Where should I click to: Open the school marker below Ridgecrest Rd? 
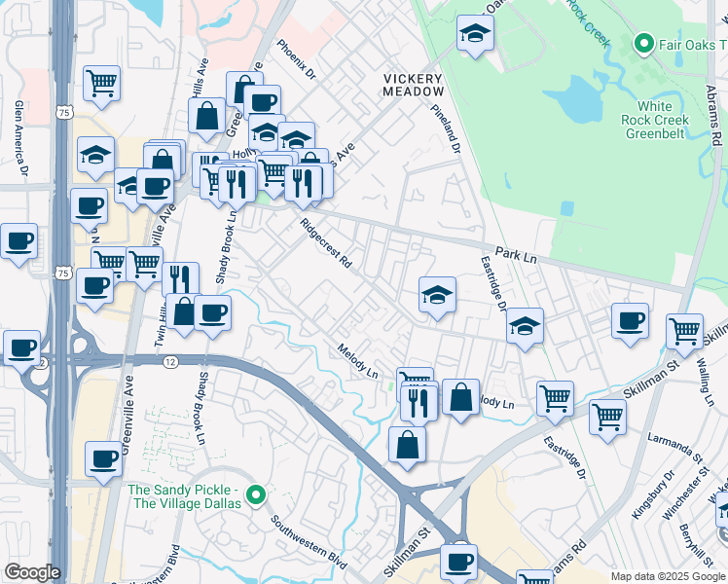438,295
